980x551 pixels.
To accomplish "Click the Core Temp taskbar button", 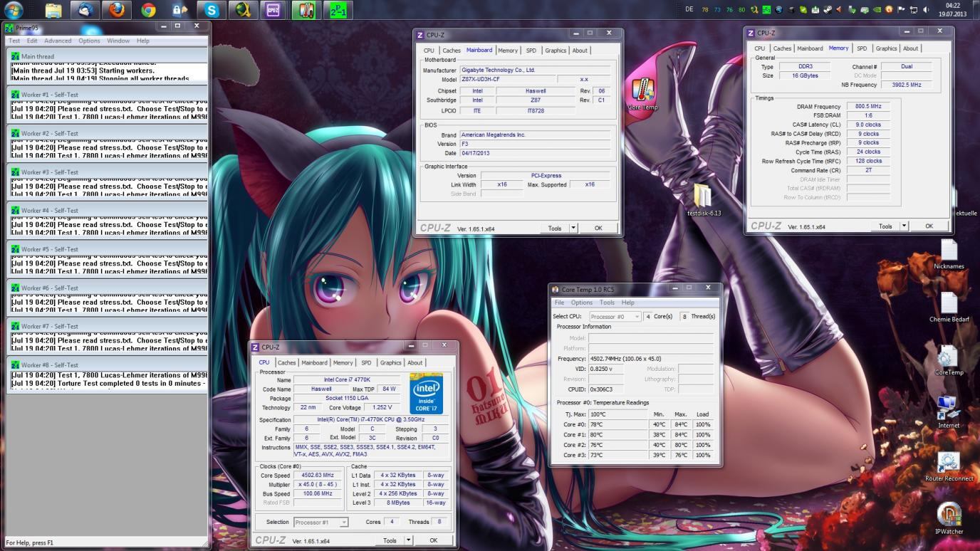I will click(x=306, y=10).
